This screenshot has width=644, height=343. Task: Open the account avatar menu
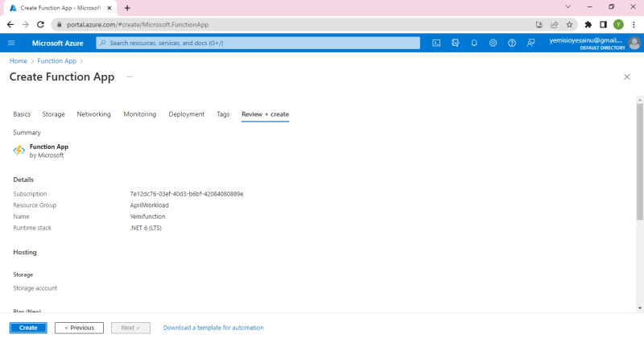coord(634,43)
